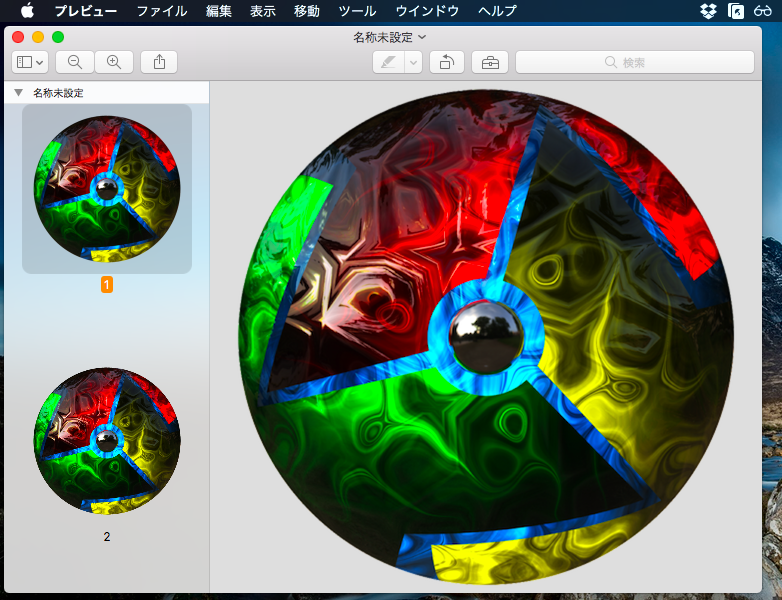The width and height of the screenshot is (782, 600).
Task: Zoom in with the plus magnifier
Action: [x=114, y=62]
